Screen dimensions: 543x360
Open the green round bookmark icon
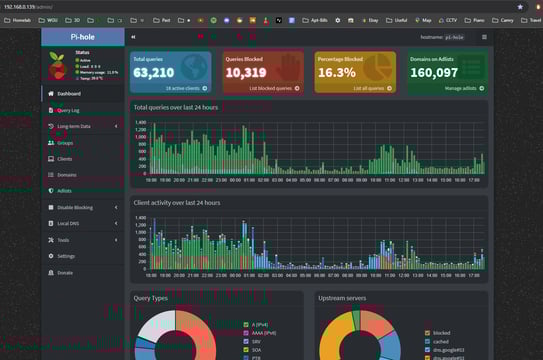point(214,20)
